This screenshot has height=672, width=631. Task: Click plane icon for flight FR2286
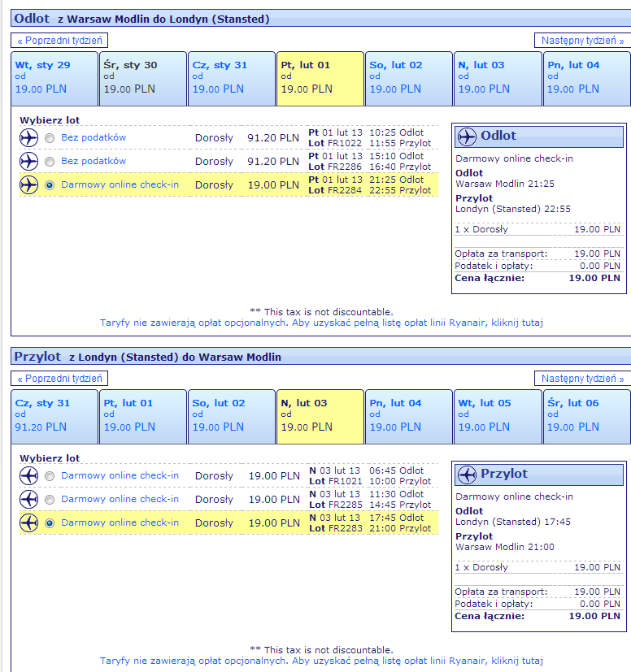tap(28, 162)
